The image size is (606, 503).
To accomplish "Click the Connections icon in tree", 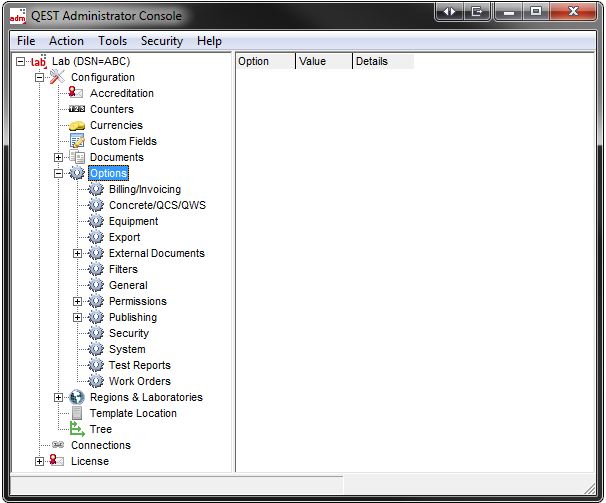I will pos(58,445).
